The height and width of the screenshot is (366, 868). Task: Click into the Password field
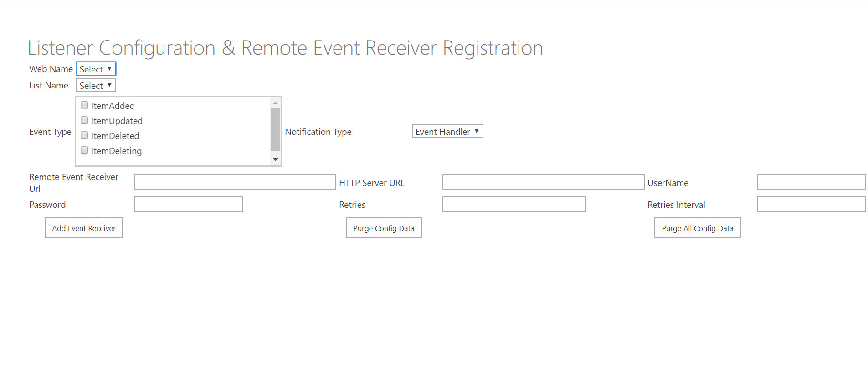tap(188, 204)
